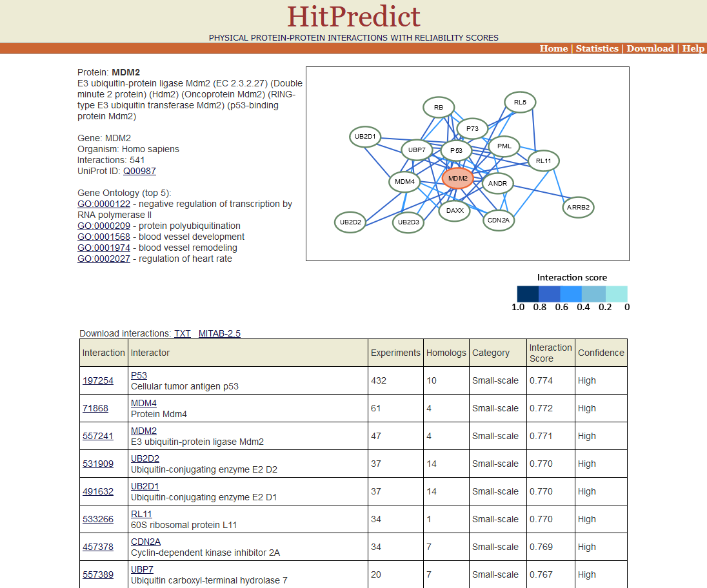The height and width of the screenshot is (588, 707).
Task: Click the Experiments column header
Action: tap(395, 353)
